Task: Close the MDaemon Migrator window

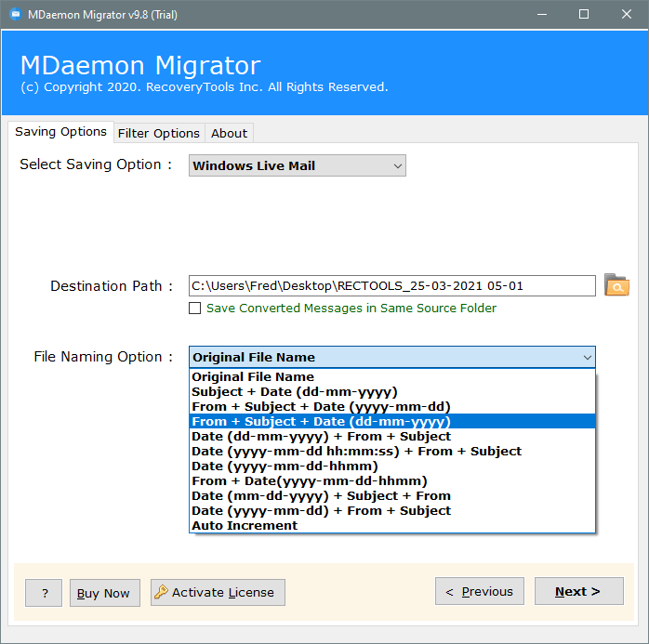Action: pos(627,15)
